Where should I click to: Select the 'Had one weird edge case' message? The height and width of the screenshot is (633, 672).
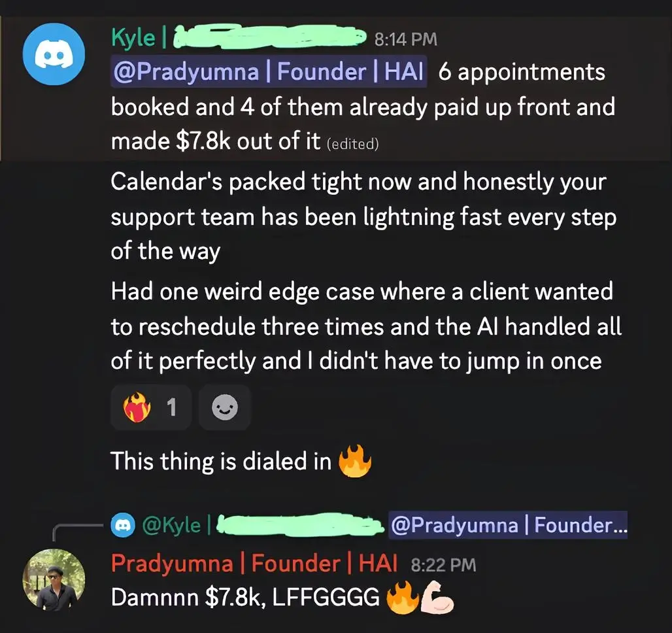(x=366, y=326)
